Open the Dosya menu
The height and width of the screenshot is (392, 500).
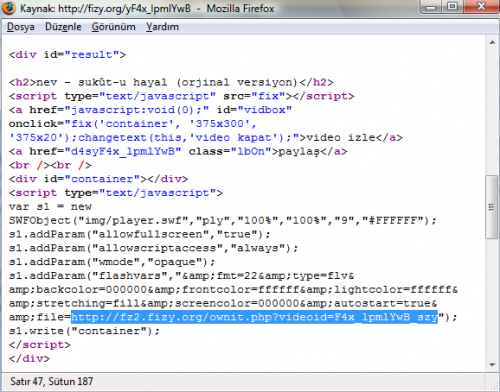click(21, 27)
